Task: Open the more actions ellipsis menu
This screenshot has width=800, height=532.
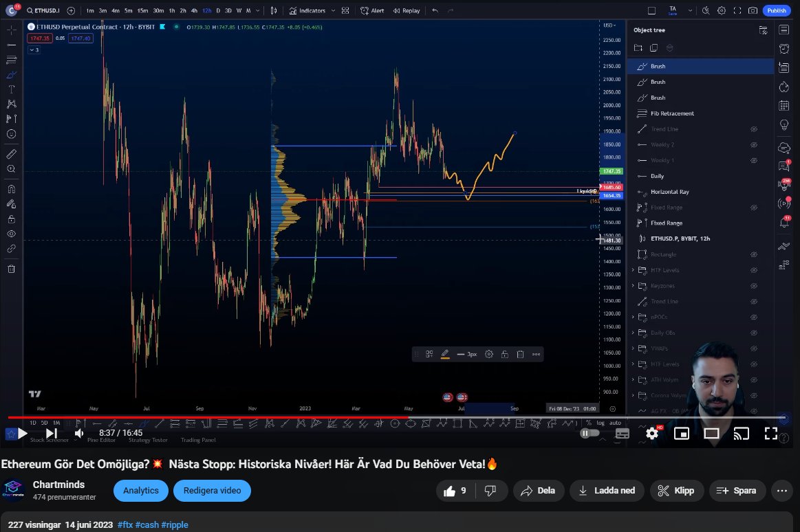Action: tap(782, 491)
